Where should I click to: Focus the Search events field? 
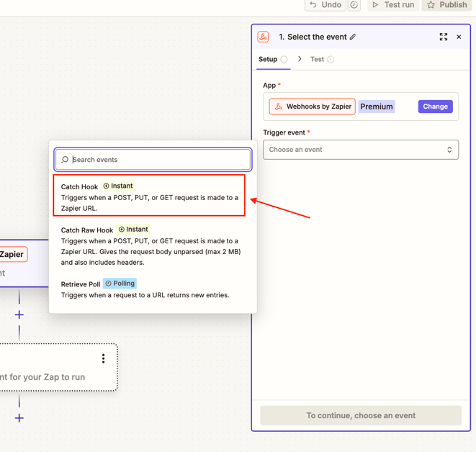[153, 160]
